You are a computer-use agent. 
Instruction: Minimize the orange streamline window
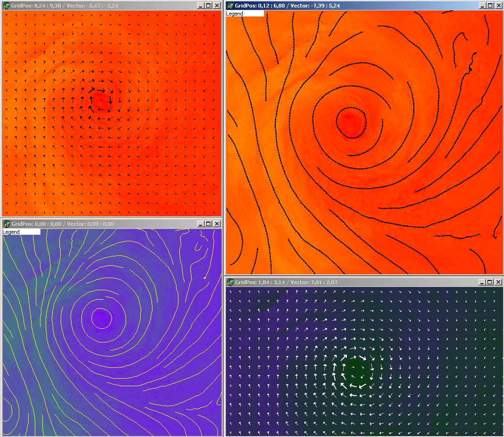(482, 6)
